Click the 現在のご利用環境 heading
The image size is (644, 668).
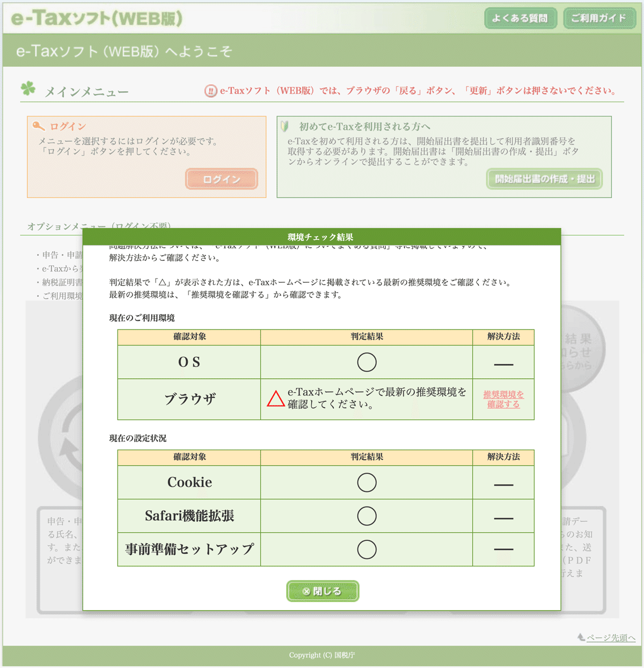tap(142, 318)
